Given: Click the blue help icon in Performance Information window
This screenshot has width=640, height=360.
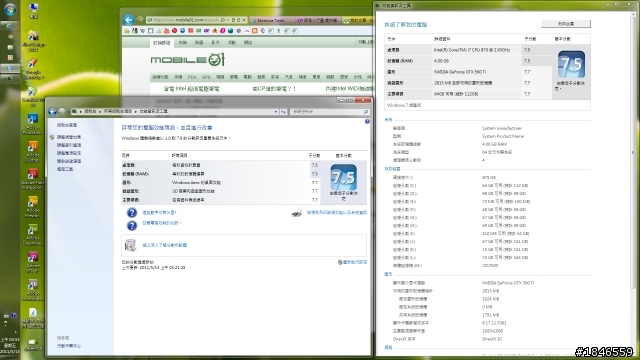Looking at the screenshot, I should (367, 121).
